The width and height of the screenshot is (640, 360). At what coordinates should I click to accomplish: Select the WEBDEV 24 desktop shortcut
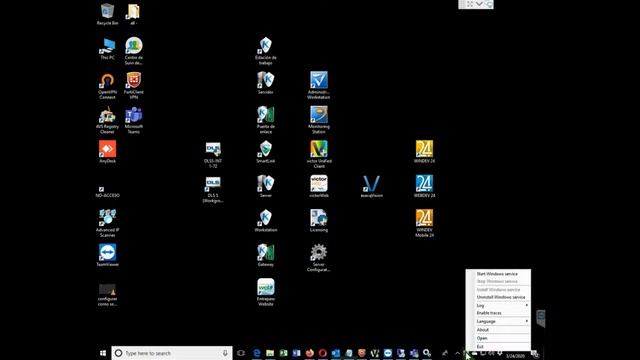click(424, 187)
